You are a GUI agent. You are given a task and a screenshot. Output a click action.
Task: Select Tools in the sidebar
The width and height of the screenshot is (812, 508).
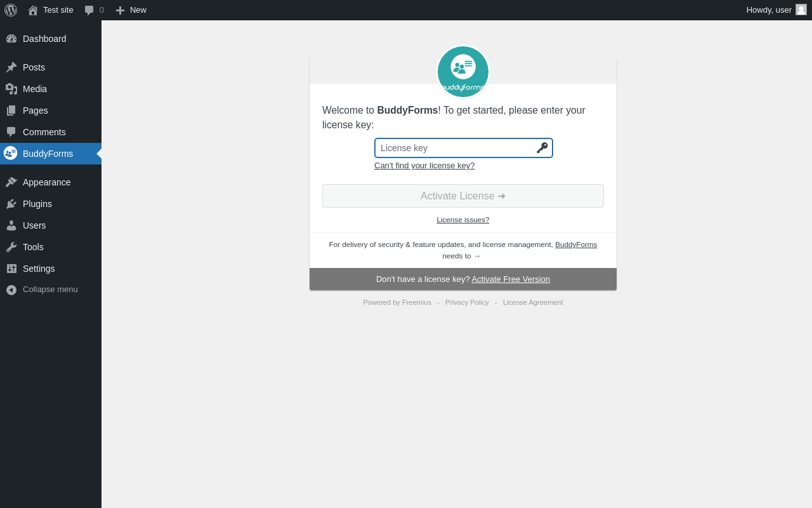(51, 247)
